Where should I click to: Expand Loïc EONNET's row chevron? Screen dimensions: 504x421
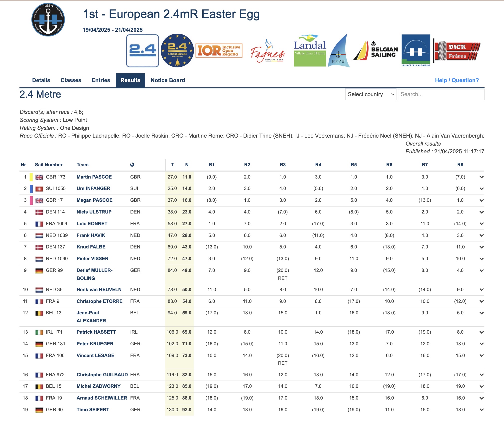(482, 224)
